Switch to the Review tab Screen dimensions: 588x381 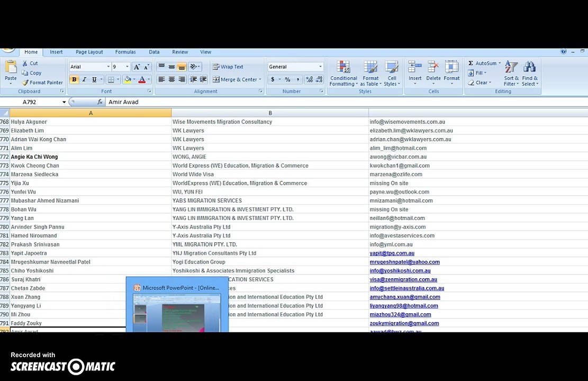coord(180,52)
